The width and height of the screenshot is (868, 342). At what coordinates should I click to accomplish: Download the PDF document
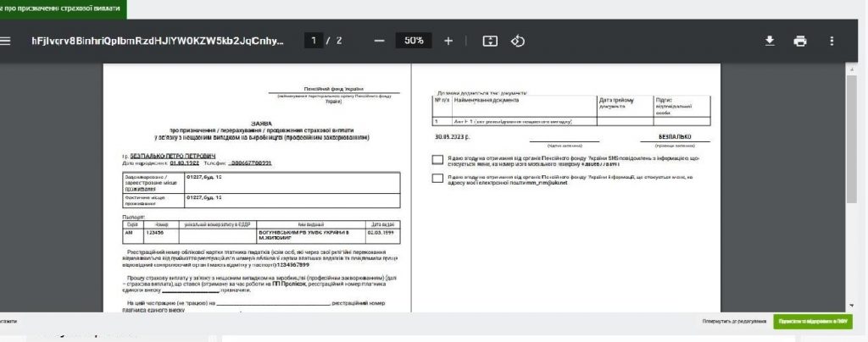tap(770, 41)
